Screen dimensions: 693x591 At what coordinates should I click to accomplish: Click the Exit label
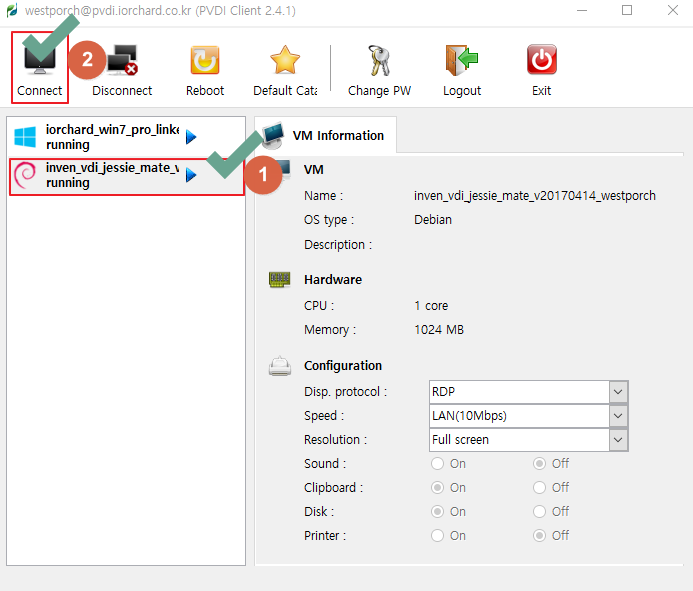click(x=541, y=91)
